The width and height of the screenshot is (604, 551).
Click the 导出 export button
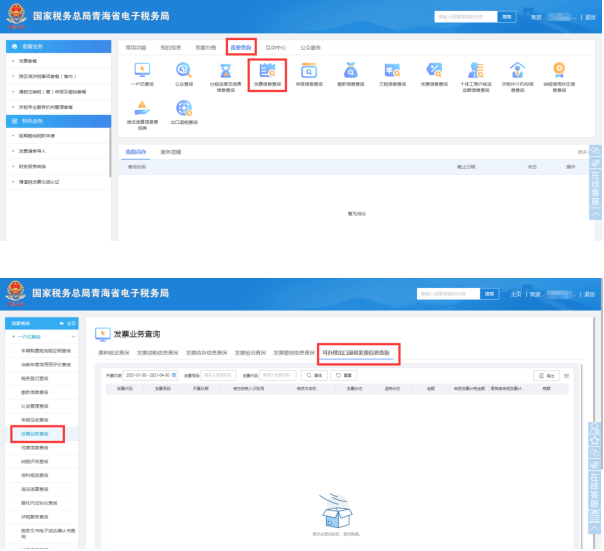[546, 374]
